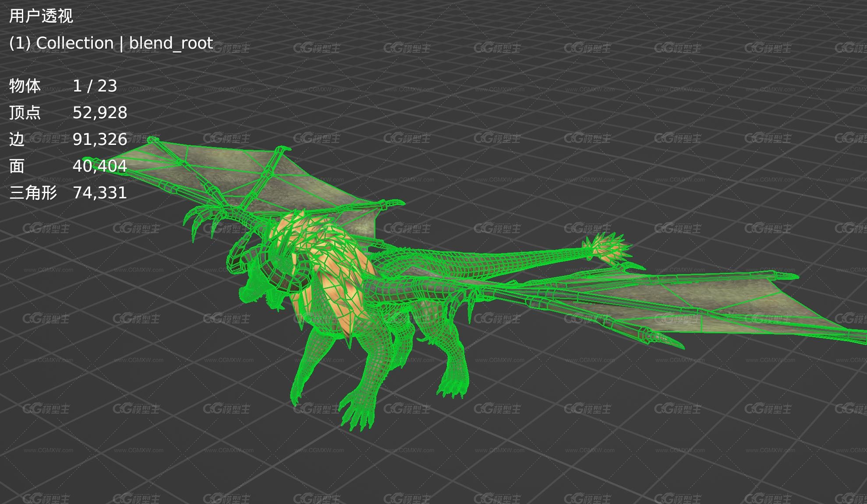Click the face count "40,404"
The width and height of the screenshot is (867, 504).
coord(100,166)
